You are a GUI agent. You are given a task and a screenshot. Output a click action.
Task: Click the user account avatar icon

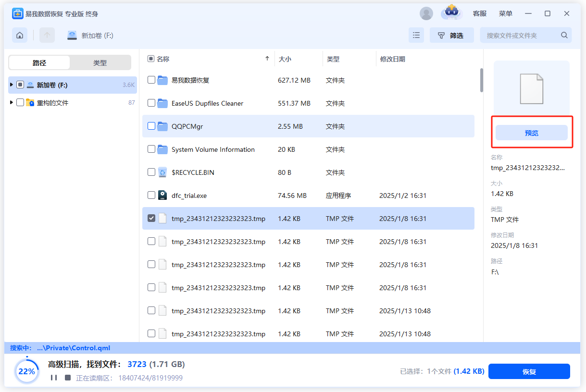click(x=426, y=13)
